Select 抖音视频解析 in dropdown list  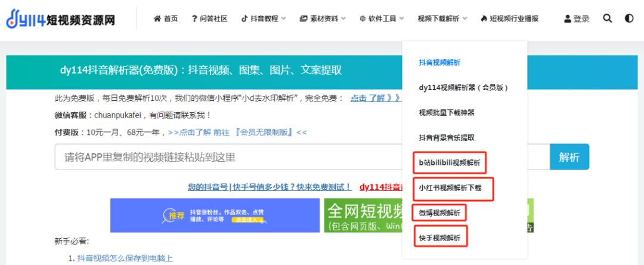pyautogui.click(x=439, y=62)
